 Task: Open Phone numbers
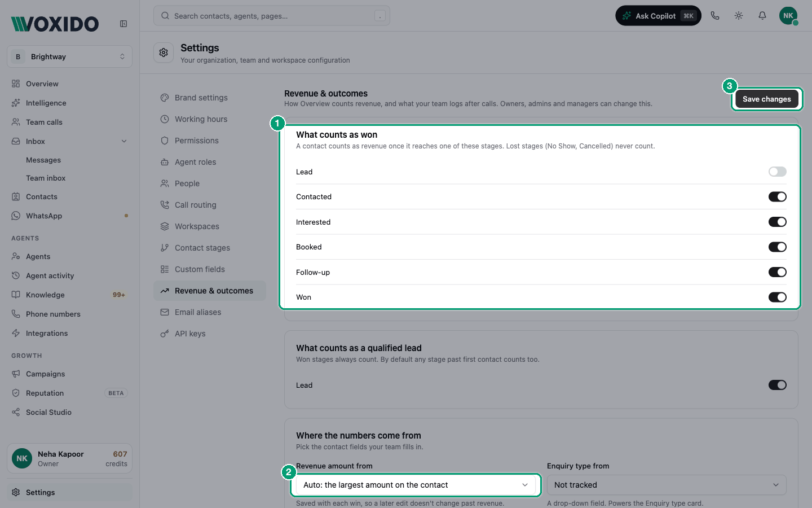[x=70, y=314]
